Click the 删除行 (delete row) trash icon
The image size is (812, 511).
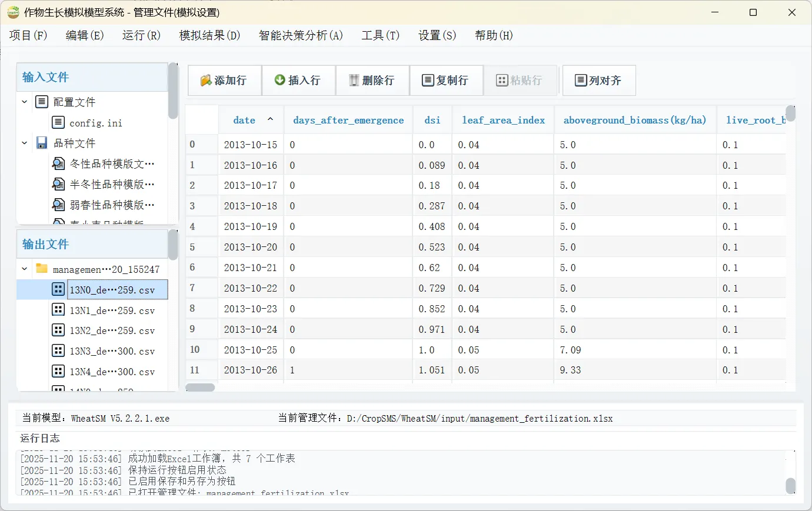coord(354,81)
